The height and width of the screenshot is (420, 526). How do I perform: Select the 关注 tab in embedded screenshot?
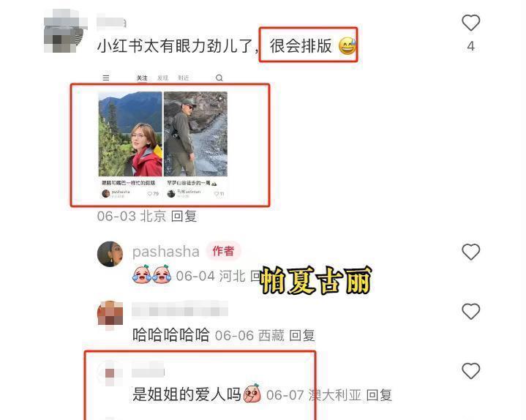click(x=142, y=78)
